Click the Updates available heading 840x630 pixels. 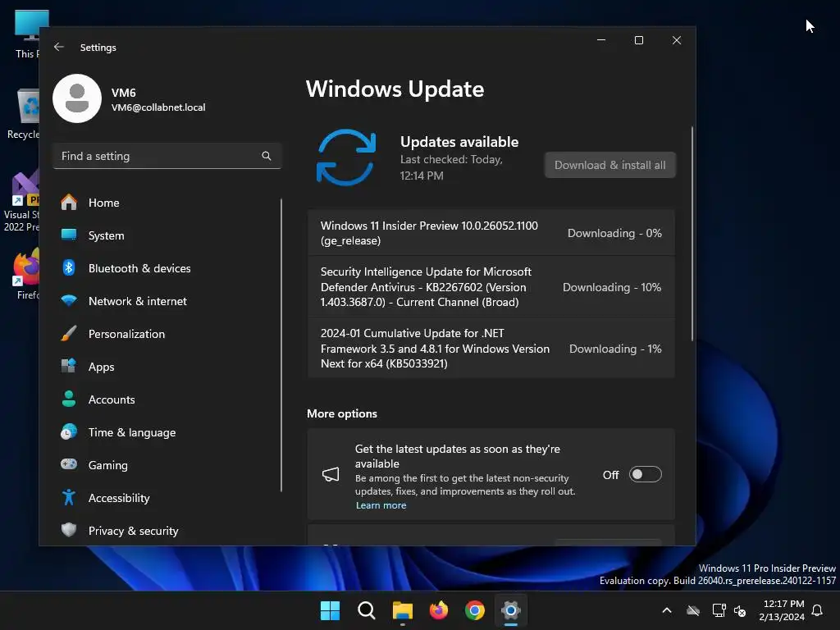coord(459,142)
